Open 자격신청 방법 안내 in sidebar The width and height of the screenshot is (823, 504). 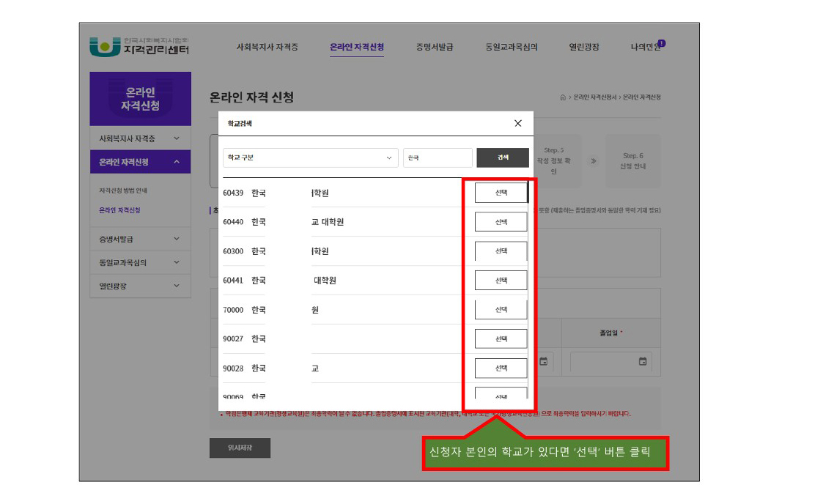(x=123, y=190)
